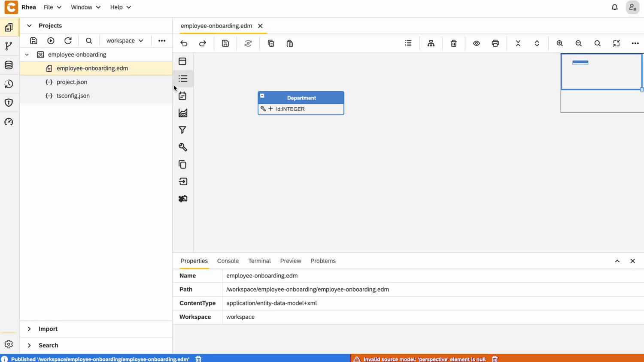644x362 pixels.
Task: Collapse the Department entity using its header toggle
Action: pos(262,96)
